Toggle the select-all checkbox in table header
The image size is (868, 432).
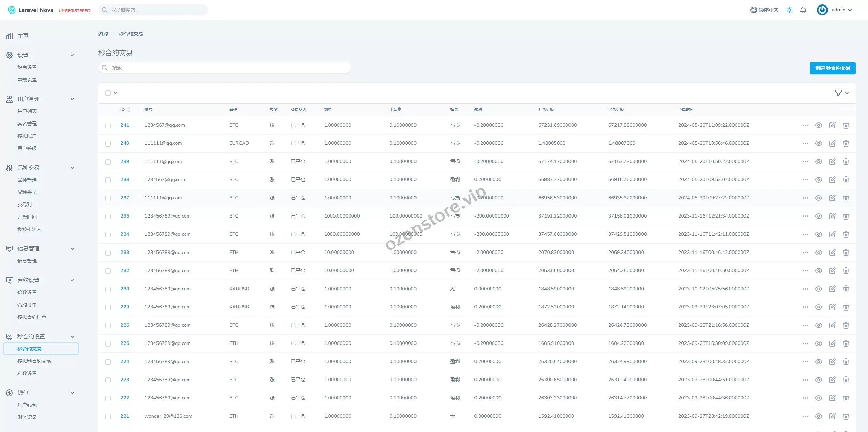tap(108, 93)
